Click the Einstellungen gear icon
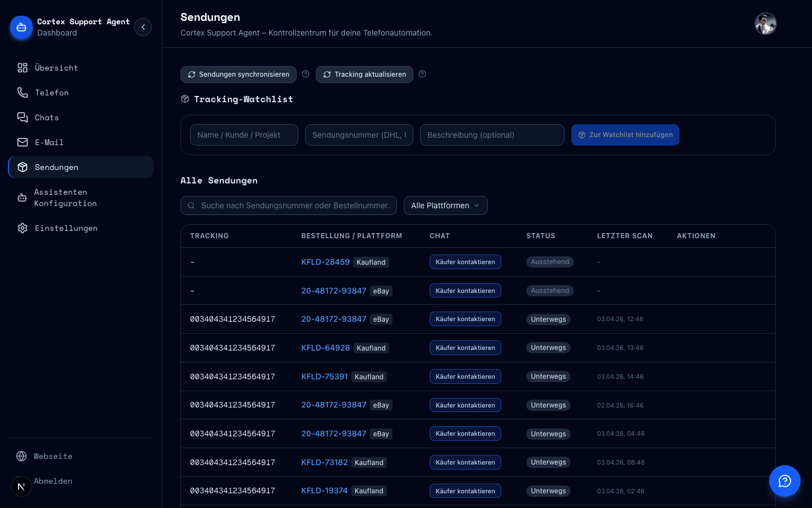812x508 pixels. 23,228
